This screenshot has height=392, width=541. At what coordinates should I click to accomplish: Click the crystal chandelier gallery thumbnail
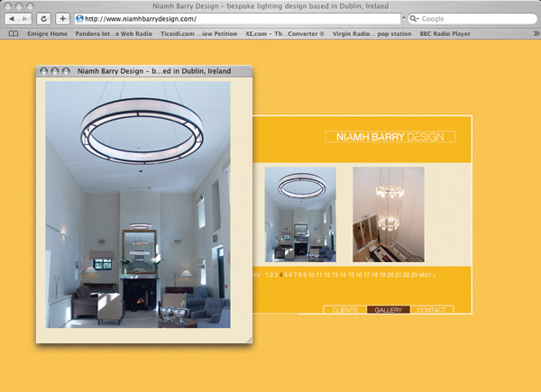[x=389, y=214]
